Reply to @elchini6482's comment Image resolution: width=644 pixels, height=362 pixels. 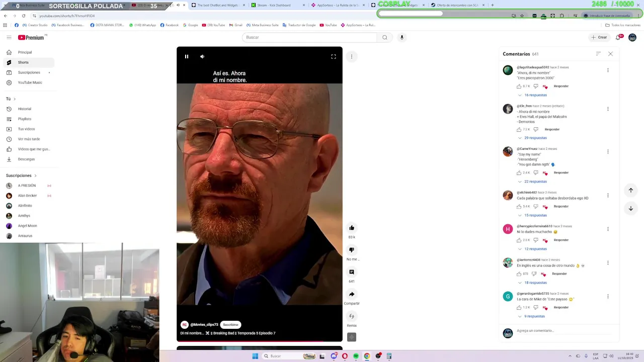[561, 206]
